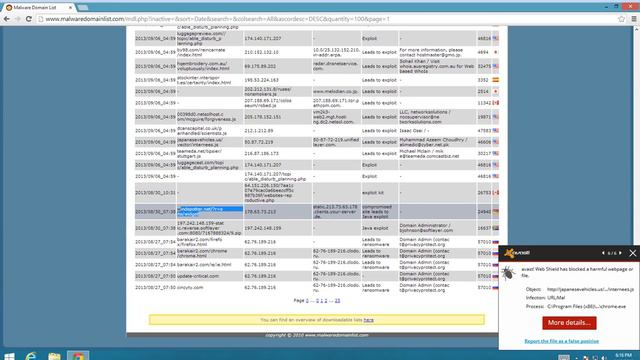Click the US flag in teameda.net row
The image size is (640, 360).
pos(495,153)
